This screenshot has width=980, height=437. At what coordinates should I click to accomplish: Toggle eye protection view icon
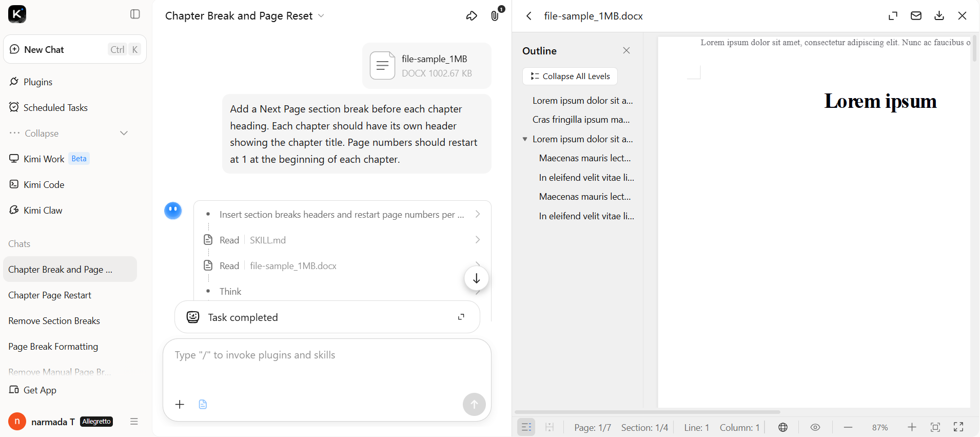[x=815, y=427]
